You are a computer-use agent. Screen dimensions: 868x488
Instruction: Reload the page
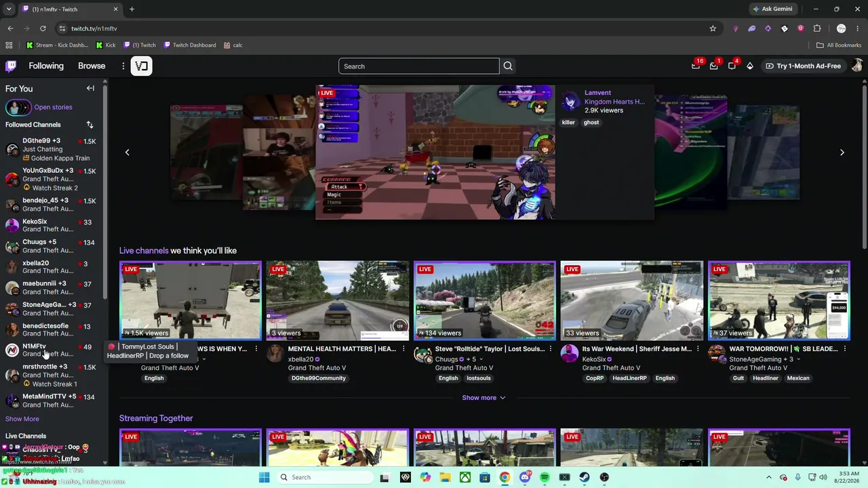point(43,28)
